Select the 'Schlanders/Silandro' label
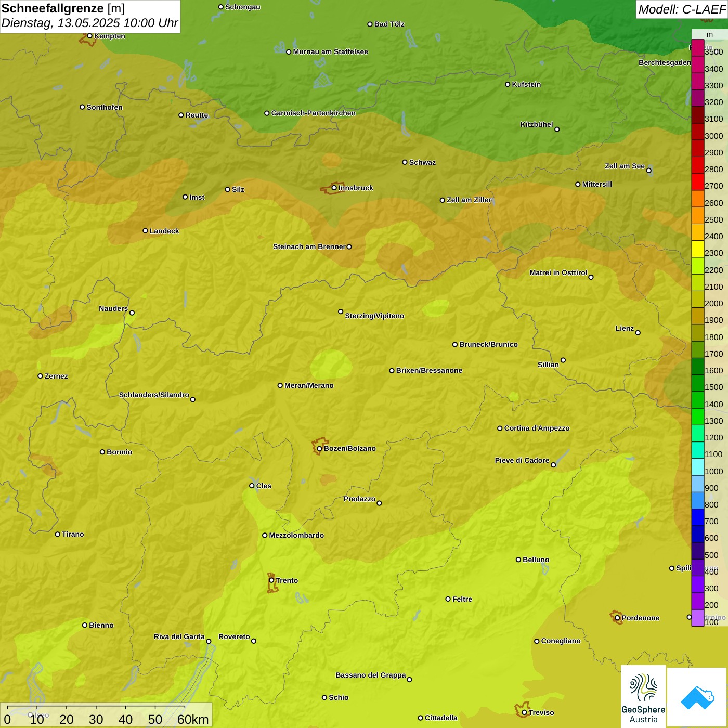728x728 pixels. [x=154, y=395]
